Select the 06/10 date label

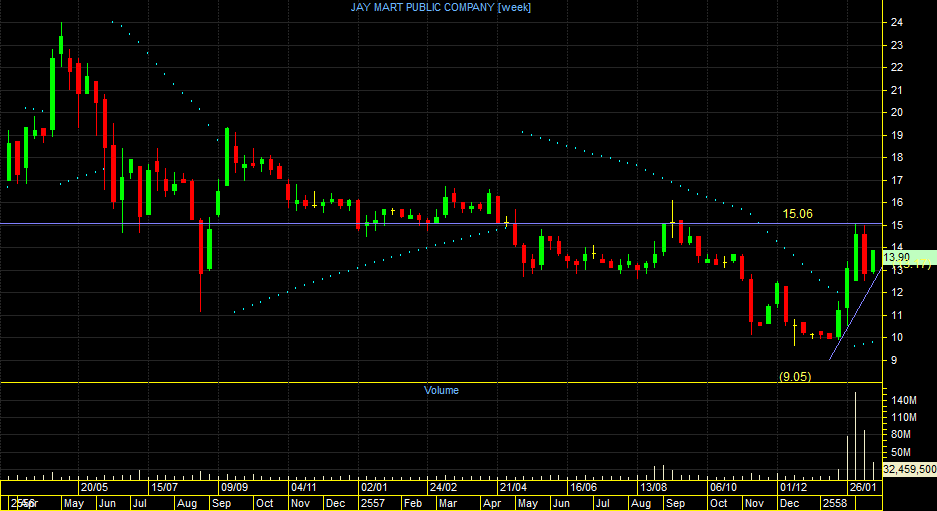click(x=724, y=487)
